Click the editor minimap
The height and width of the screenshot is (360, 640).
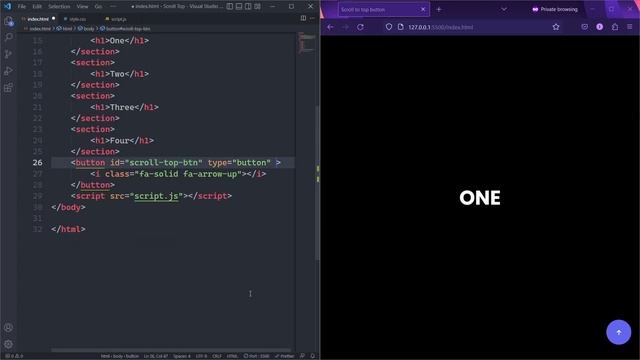306,43
